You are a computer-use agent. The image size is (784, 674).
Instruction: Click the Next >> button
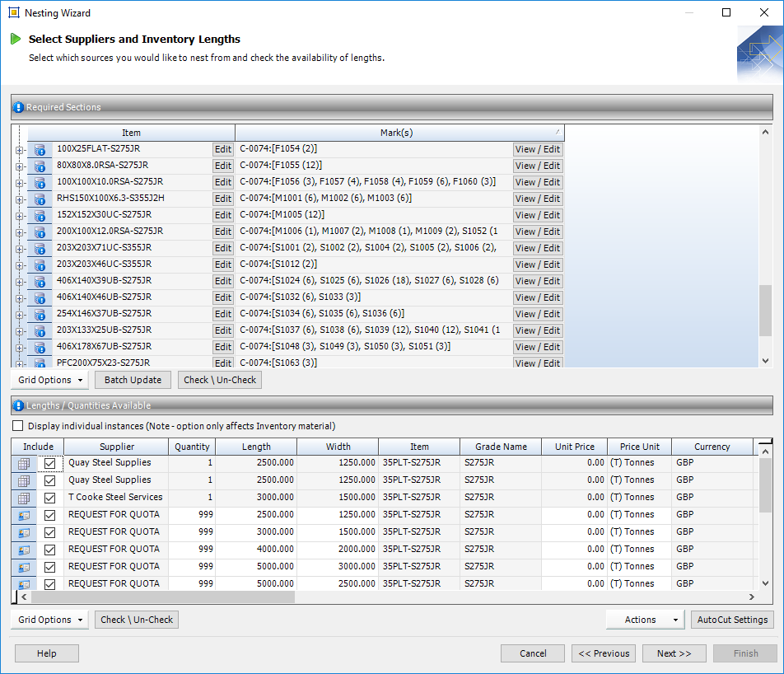(x=674, y=653)
